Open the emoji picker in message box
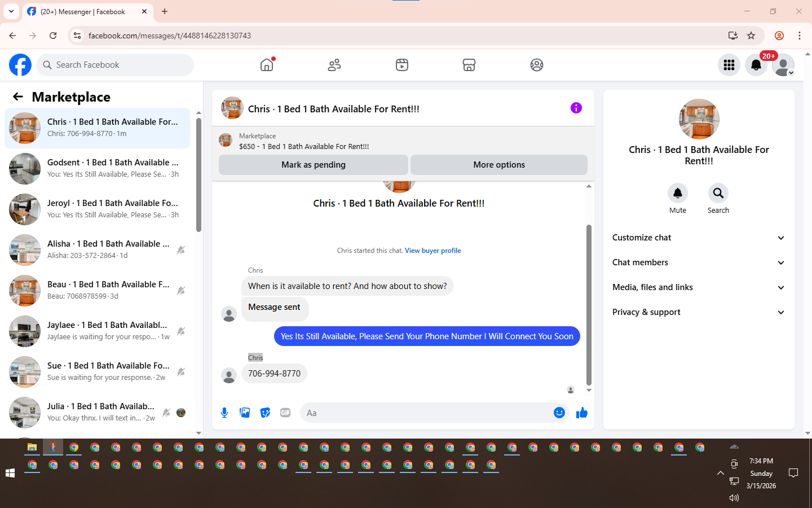 coord(559,413)
